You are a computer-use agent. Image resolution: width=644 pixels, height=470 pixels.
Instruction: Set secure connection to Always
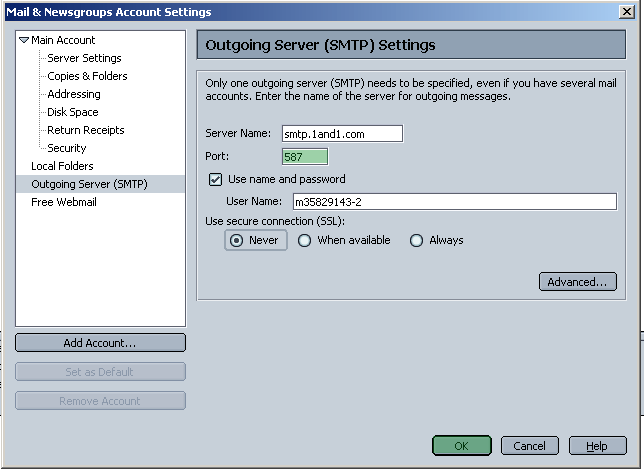417,240
